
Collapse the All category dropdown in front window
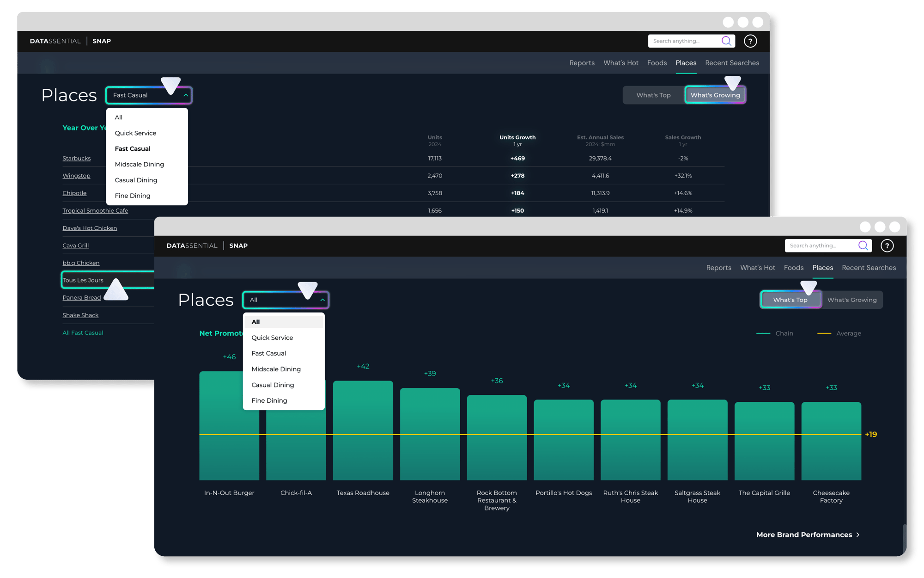pos(322,300)
